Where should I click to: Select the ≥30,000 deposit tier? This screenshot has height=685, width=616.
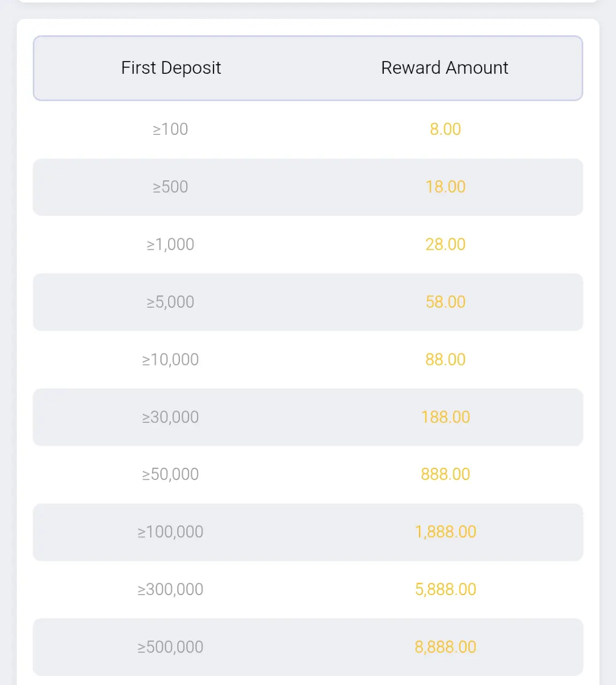(170, 417)
